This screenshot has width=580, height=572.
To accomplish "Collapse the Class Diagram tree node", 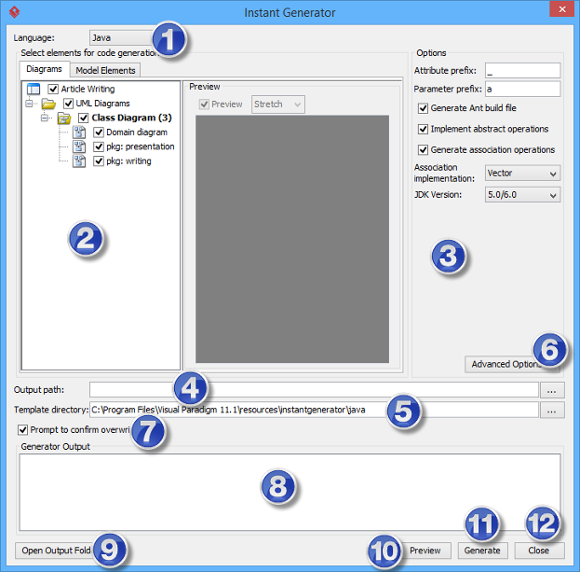I will tap(45, 118).
